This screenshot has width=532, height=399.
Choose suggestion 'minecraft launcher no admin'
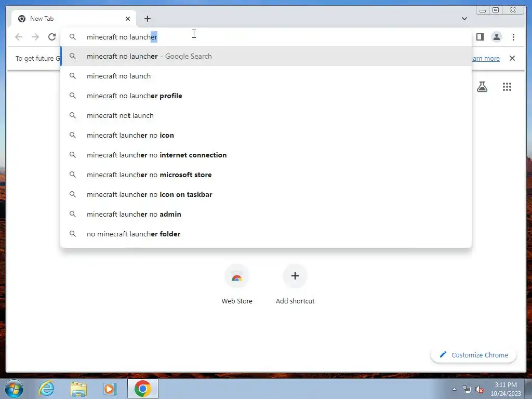pyautogui.click(x=266, y=214)
